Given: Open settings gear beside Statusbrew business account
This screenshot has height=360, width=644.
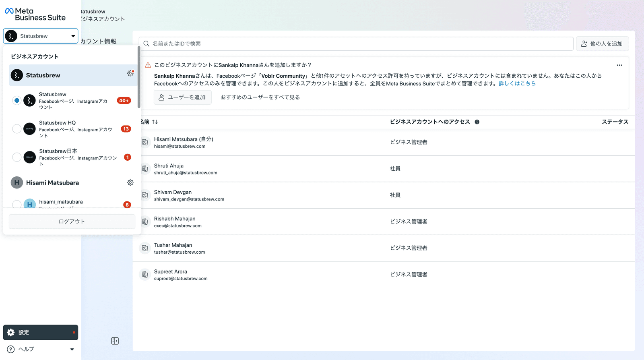Looking at the screenshot, I should click(x=130, y=73).
